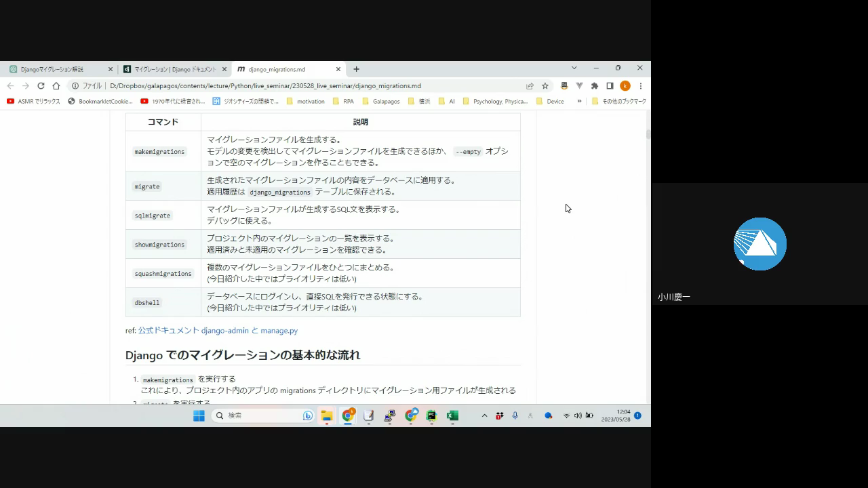This screenshot has height=488, width=868.
Task: Toggle the microphone icon in system tray
Action: point(515,415)
